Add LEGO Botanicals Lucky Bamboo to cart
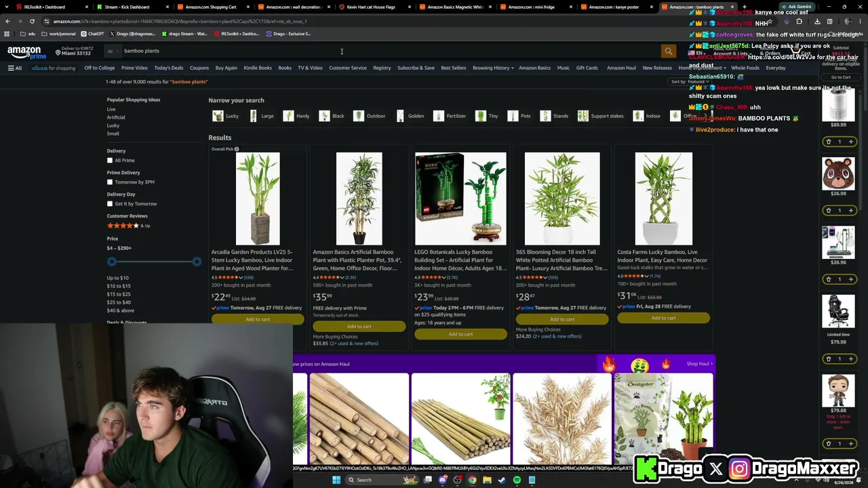 pos(460,334)
